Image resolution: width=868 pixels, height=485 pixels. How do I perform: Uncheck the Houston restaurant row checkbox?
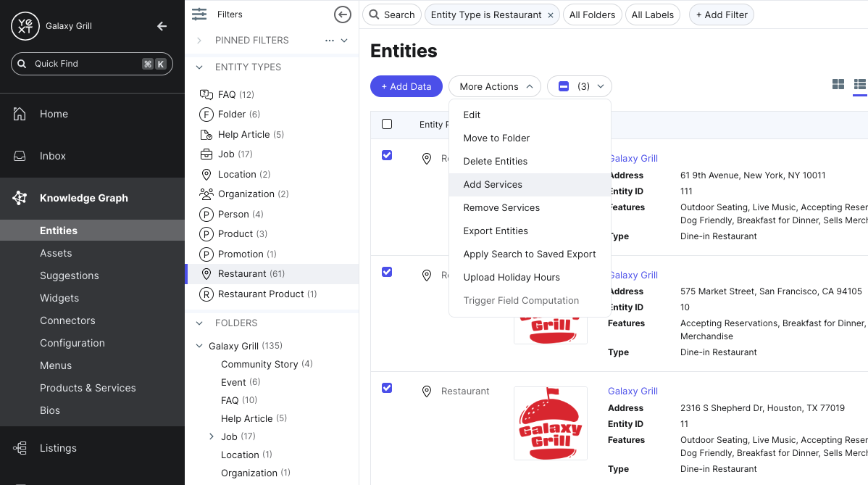[x=387, y=388]
